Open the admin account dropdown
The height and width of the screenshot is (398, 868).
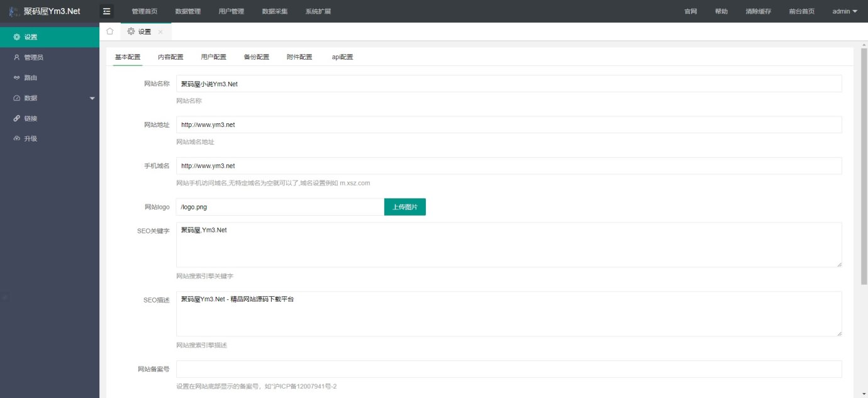tap(844, 11)
